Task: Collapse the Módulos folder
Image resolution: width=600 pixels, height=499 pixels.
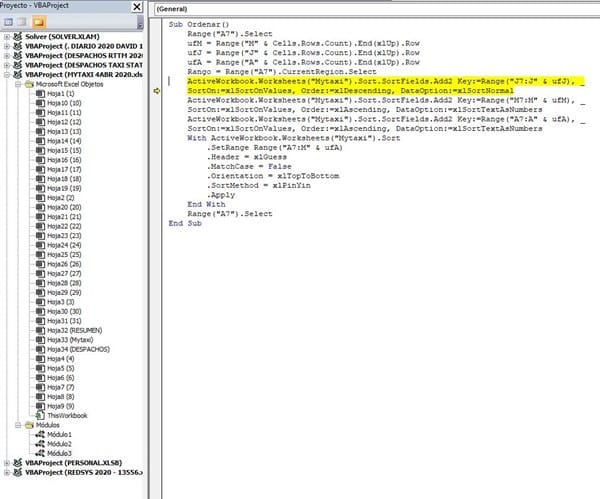Action: [18, 425]
